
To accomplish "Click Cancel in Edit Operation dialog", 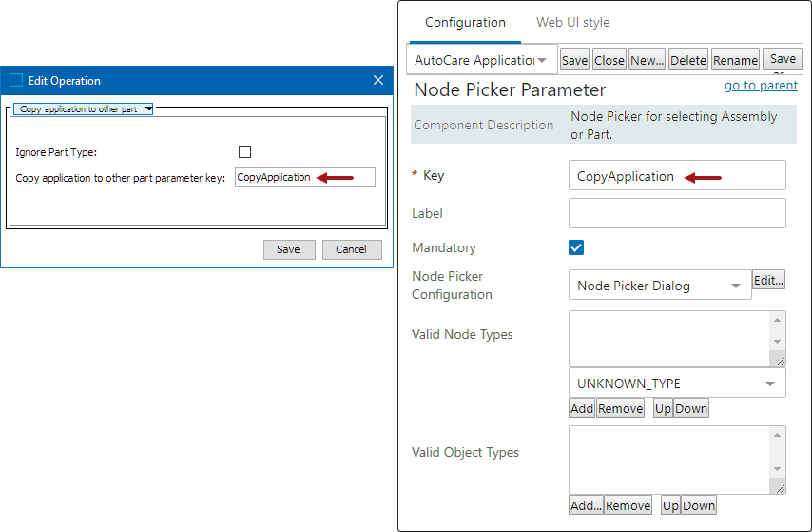I will coord(351,249).
